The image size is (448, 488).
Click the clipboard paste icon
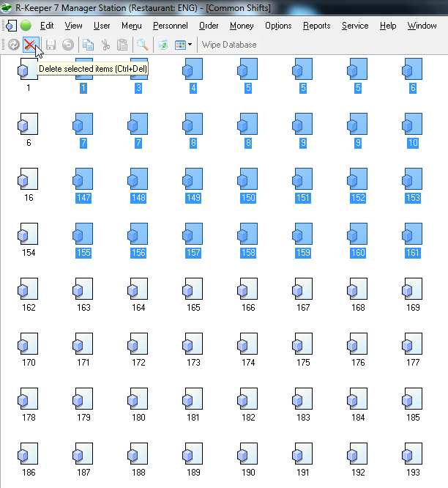(x=122, y=45)
